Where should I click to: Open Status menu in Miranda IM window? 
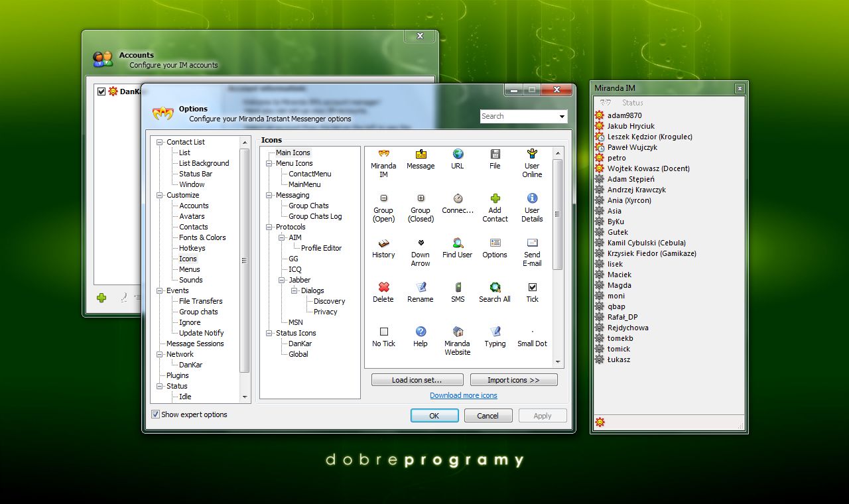[x=633, y=103]
